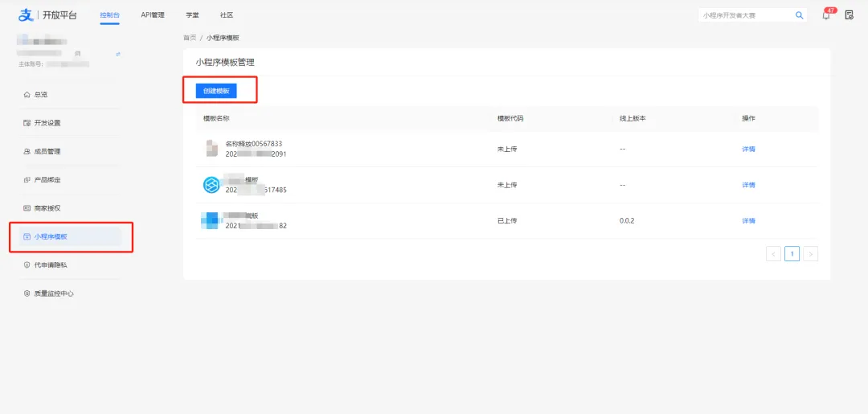Viewport: 868px width, 414px height.
Task: Click the 代申请隐私 shield icon
Action: [27, 265]
